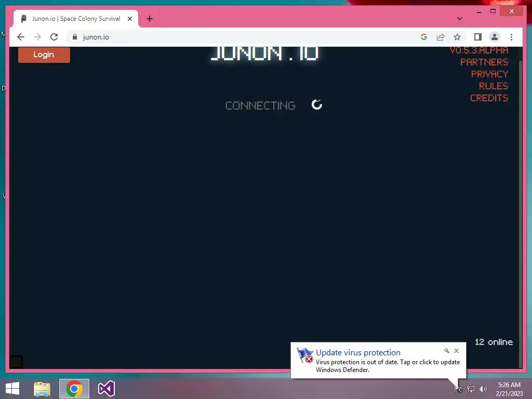Open the Chrome profile avatar
This screenshot has height=399, width=532.
pyautogui.click(x=495, y=37)
